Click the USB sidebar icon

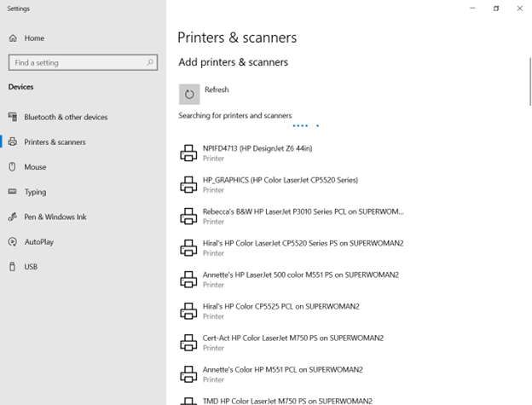pos(13,267)
